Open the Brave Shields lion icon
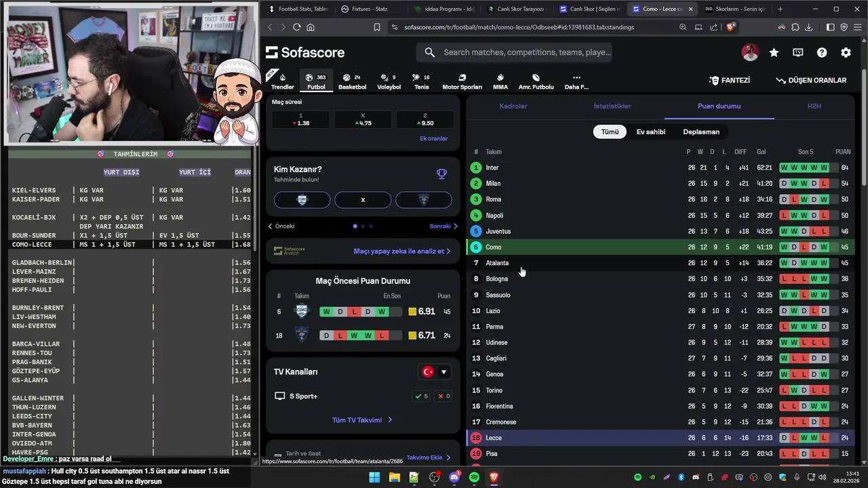The width and height of the screenshot is (868, 488). (730, 27)
